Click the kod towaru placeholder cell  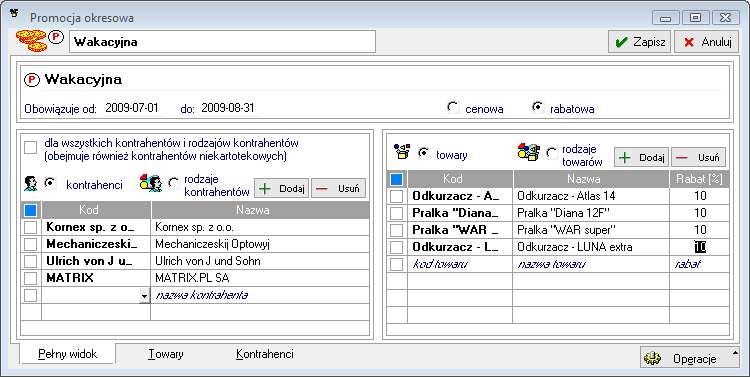[460, 264]
